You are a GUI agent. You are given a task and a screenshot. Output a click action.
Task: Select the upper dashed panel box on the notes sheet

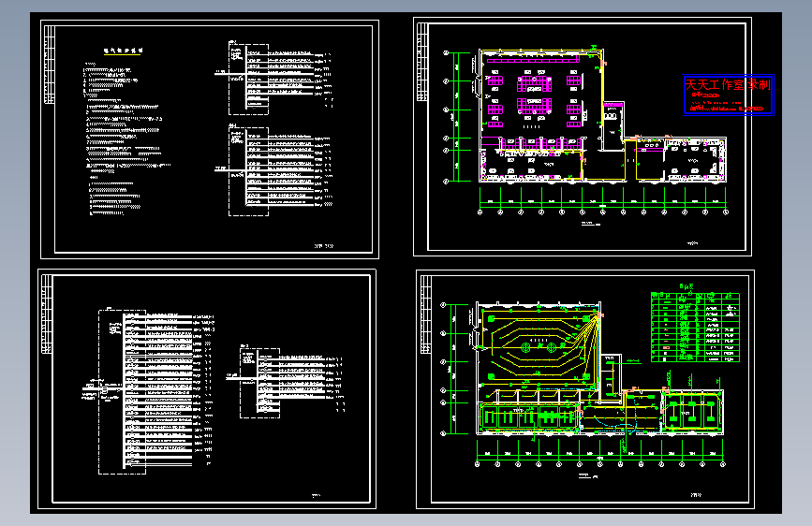coord(248,80)
